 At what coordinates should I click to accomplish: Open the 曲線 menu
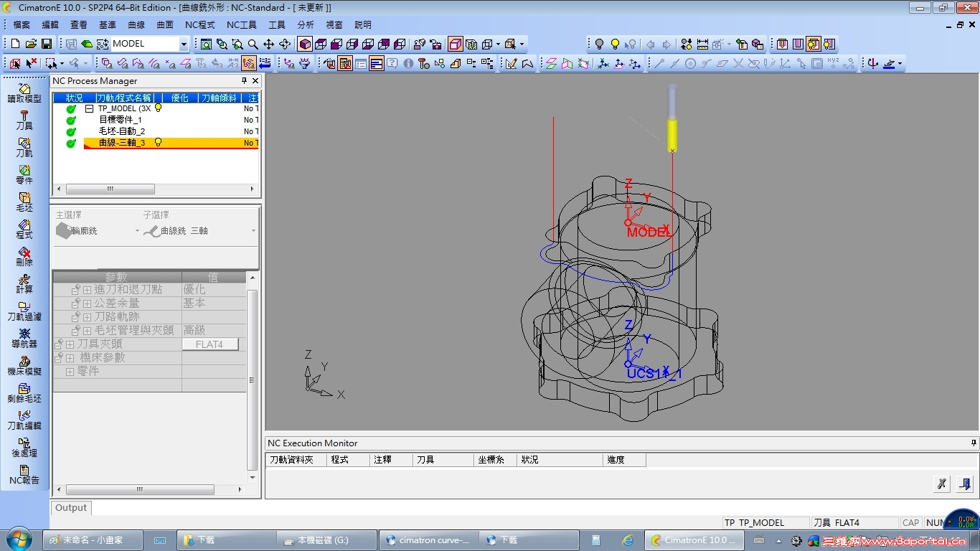coord(136,24)
